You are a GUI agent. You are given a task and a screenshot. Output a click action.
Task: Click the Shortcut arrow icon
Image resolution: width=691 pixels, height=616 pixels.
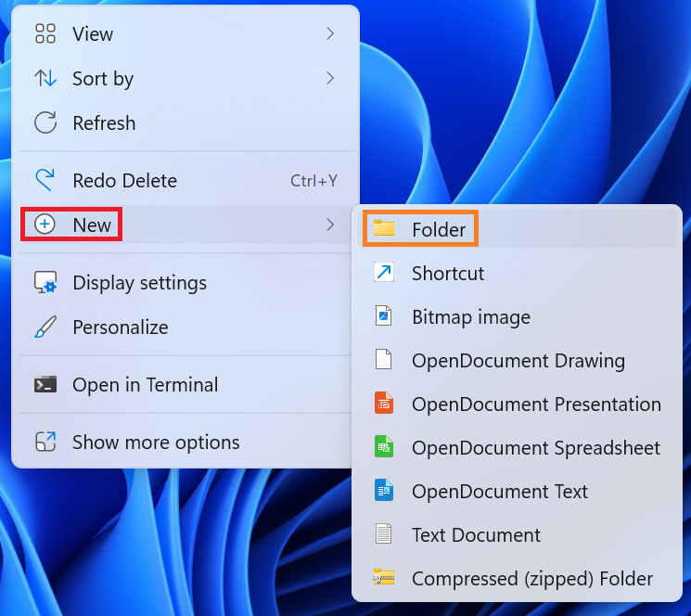[383, 273]
